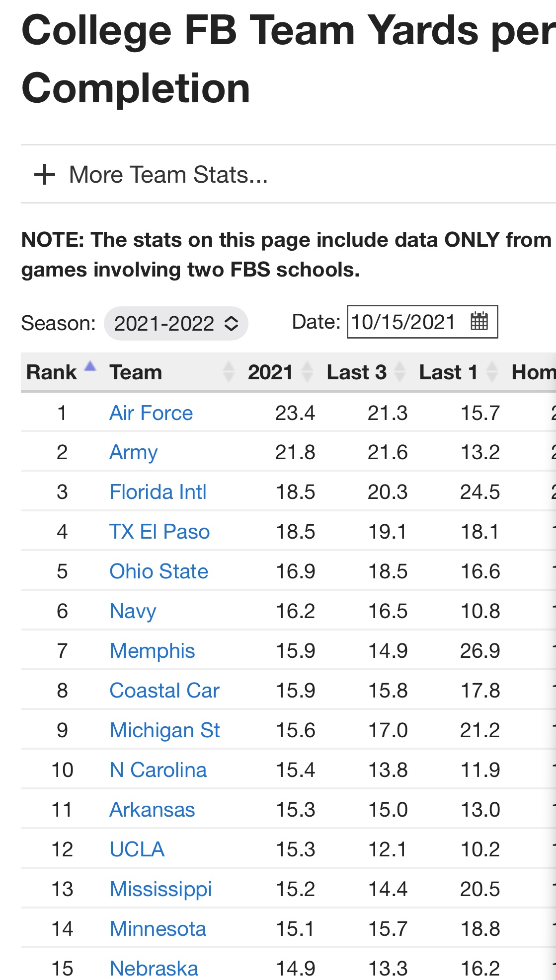Sort by Team column arrows
Viewport: 556px width, 980px height.
(229, 372)
